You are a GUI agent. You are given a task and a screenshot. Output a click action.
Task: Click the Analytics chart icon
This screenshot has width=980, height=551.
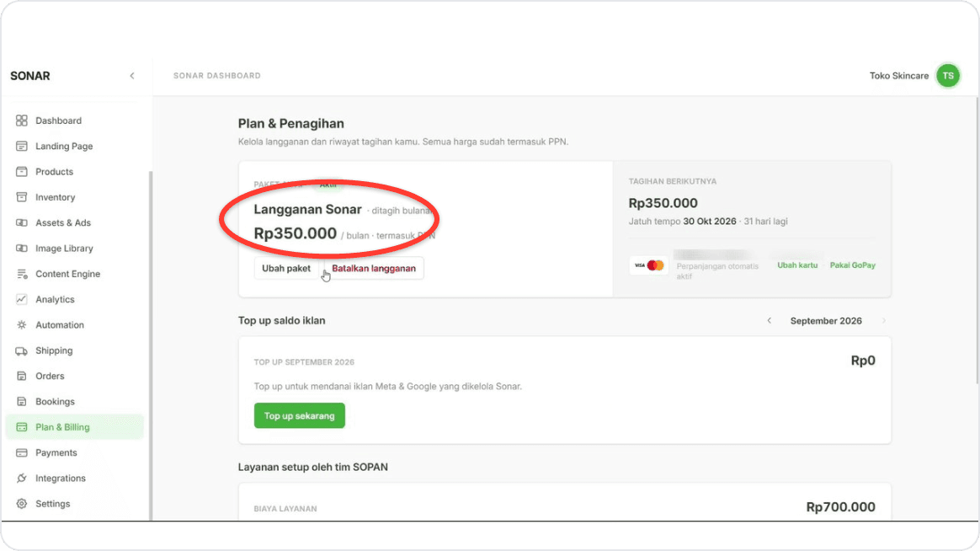coord(22,300)
